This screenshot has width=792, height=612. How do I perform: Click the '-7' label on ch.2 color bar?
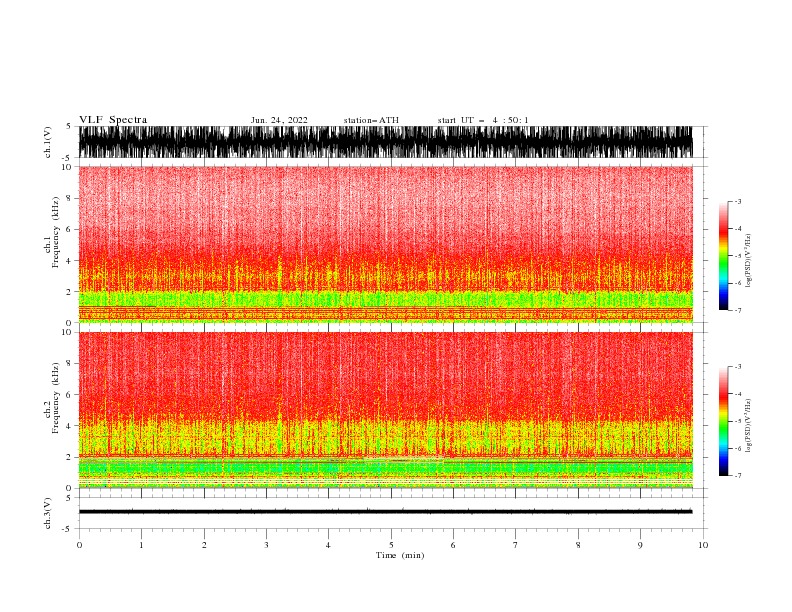737,475
